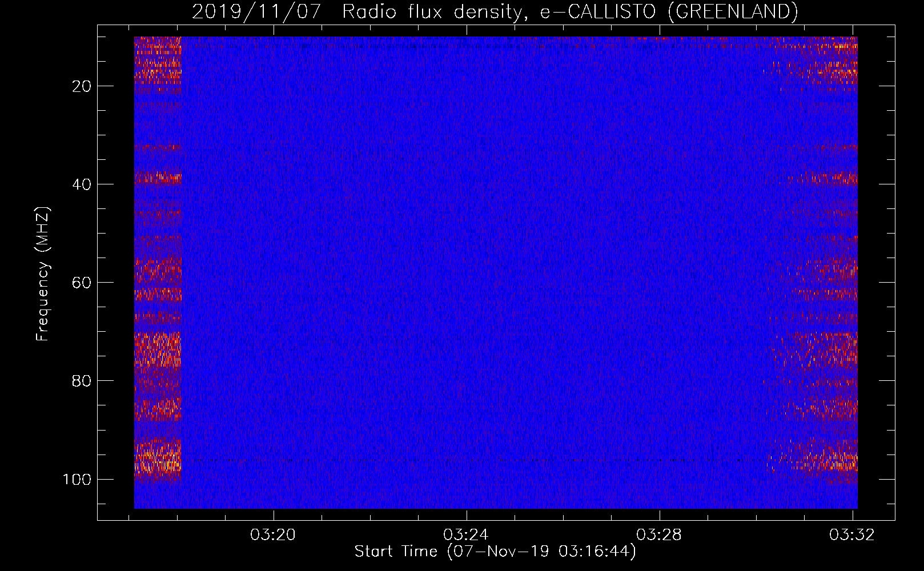Click the plot title '2019/11/07 Radio flux density'
924x571 pixels.
(x=495, y=11)
